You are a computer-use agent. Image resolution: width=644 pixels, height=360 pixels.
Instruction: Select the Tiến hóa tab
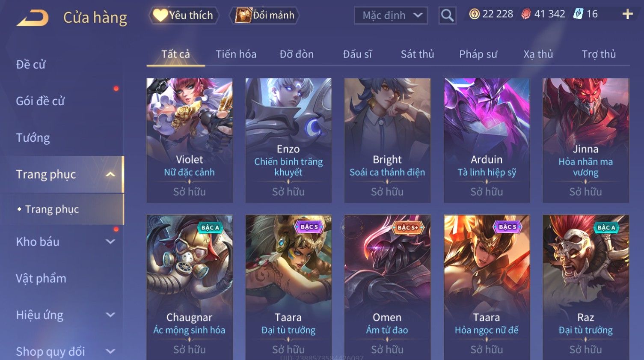(236, 54)
